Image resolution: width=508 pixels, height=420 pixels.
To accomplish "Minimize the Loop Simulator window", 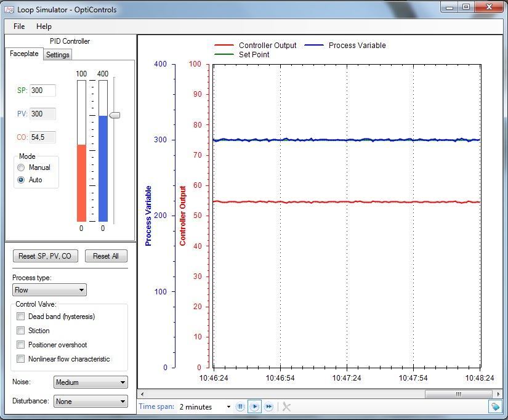I will (x=450, y=7).
